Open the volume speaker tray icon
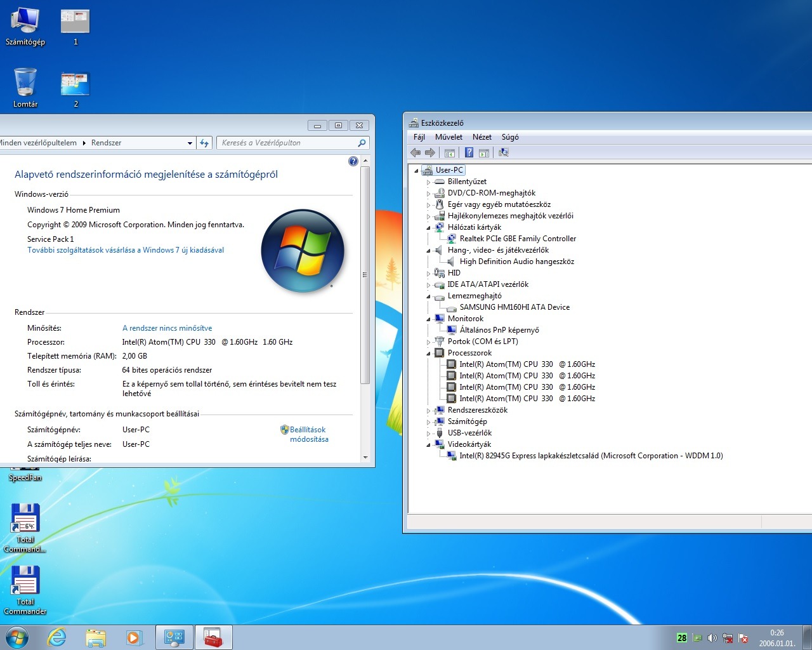 [712, 638]
